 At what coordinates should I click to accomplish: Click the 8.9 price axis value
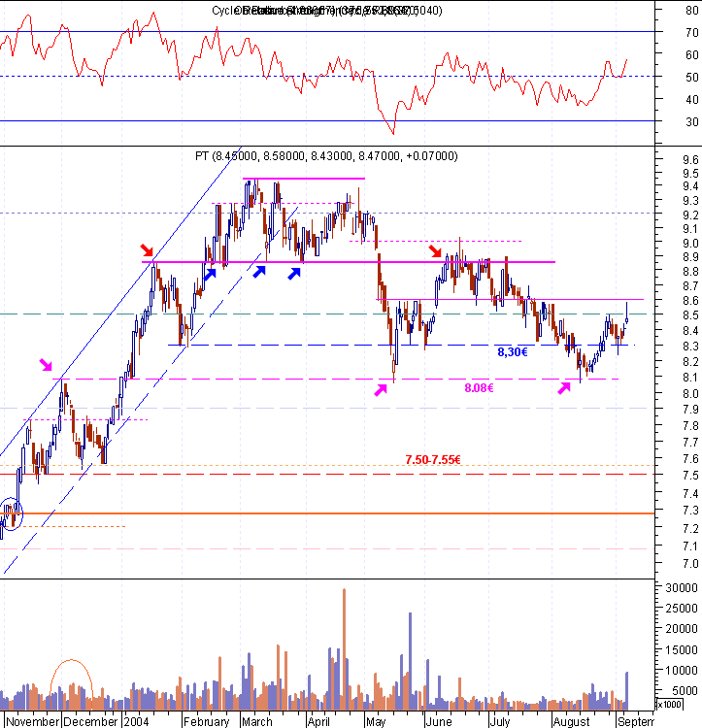[x=690, y=257]
